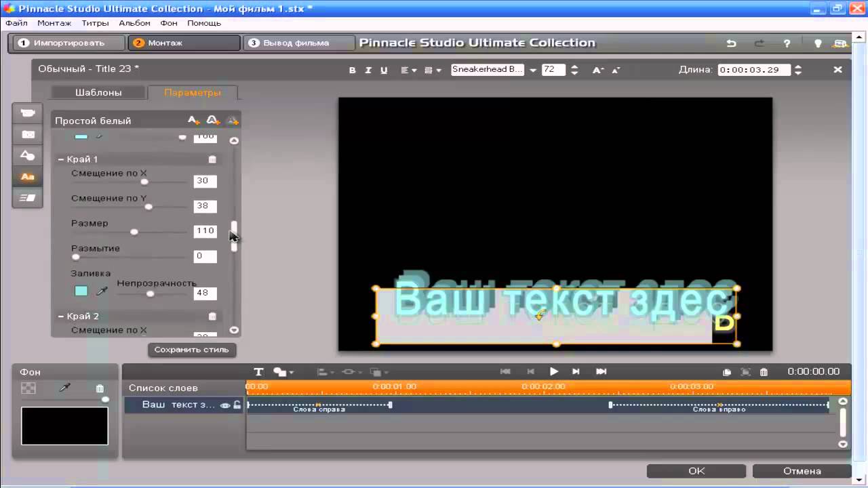Screen dimensions: 868x488
Task: Go to step 3 Вывод фильма
Action: tap(298, 43)
